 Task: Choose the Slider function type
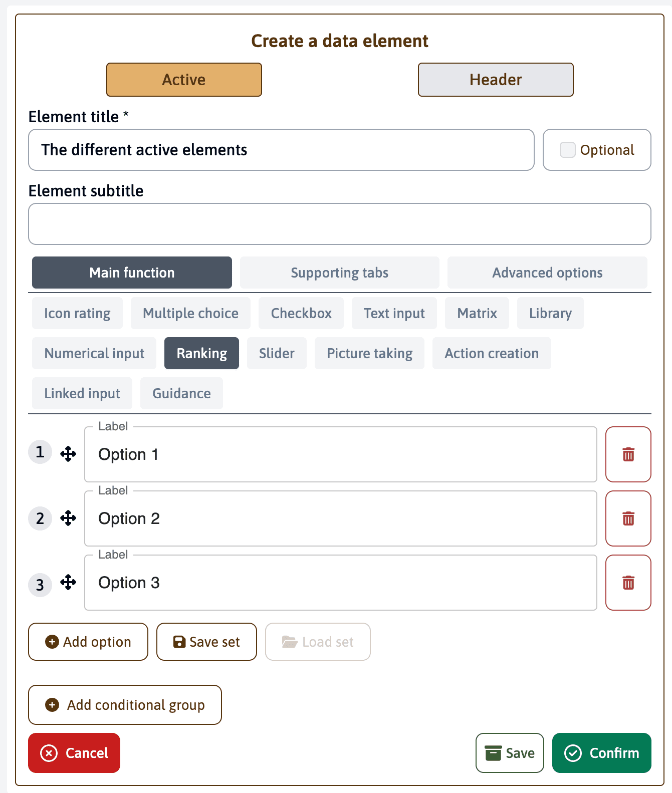[x=277, y=353]
